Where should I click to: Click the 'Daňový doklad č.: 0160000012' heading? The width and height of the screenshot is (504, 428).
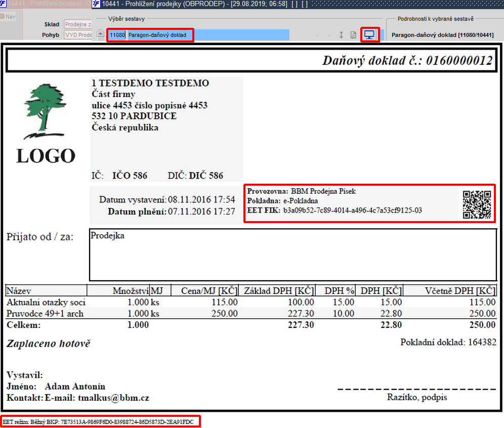pos(407,60)
